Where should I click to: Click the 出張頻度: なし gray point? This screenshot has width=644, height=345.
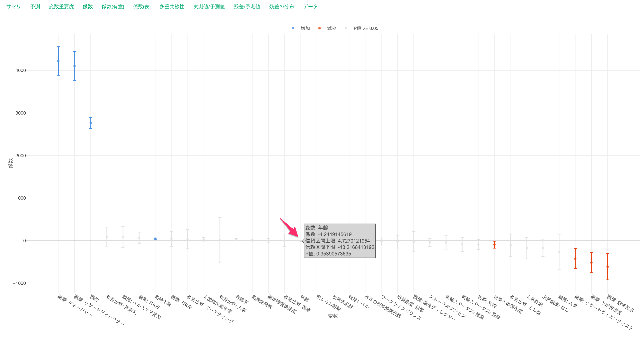coord(543,248)
